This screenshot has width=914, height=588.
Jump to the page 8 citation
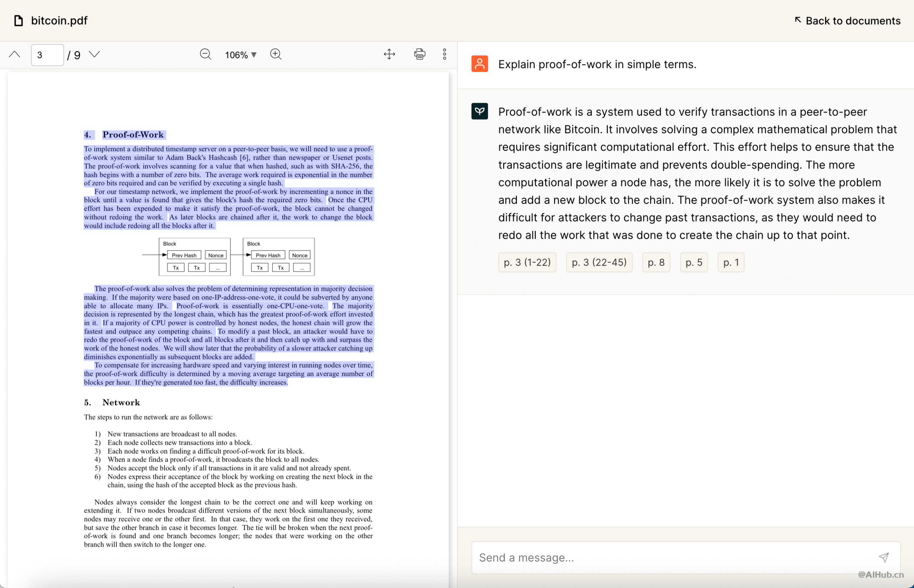(x=656, y=262)
